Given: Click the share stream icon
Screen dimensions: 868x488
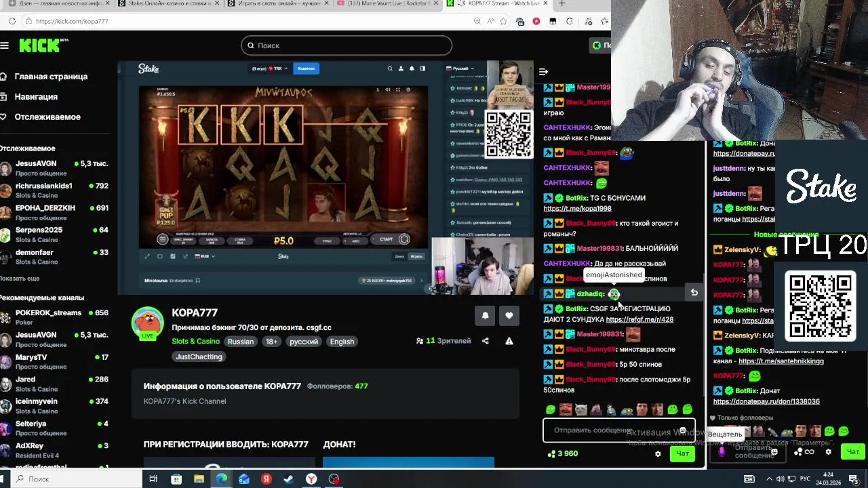Looking at the screenshot, I should [x=485, y=341].
